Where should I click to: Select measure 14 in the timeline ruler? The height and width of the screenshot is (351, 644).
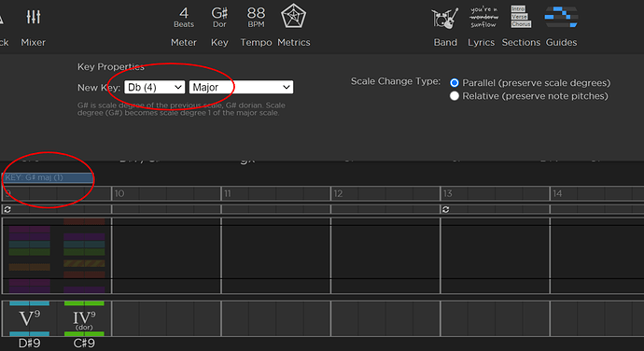(x=596, y=193)
